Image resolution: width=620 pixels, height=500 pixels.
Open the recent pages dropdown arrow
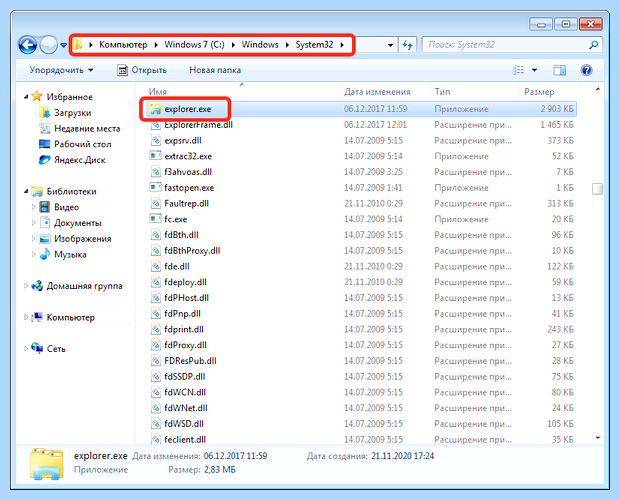[64, 45]
